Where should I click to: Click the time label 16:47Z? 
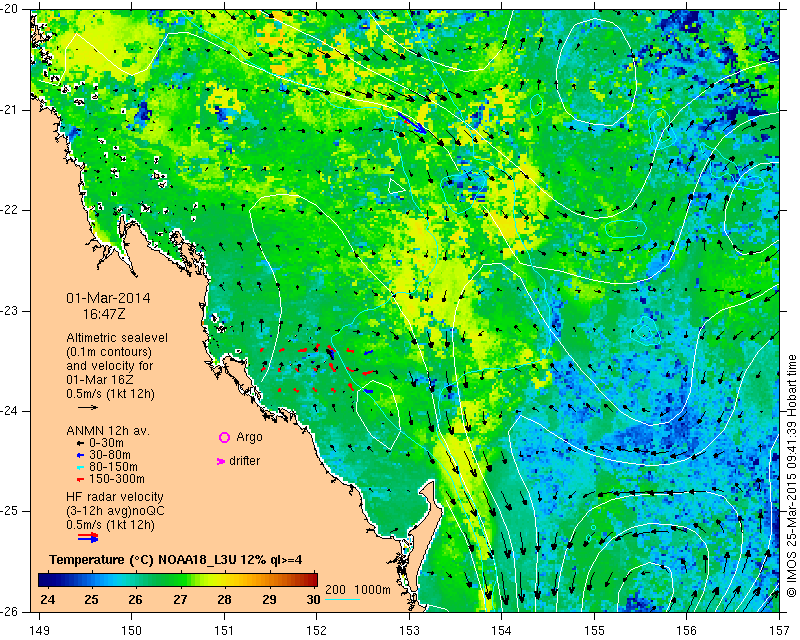(104, 314)
